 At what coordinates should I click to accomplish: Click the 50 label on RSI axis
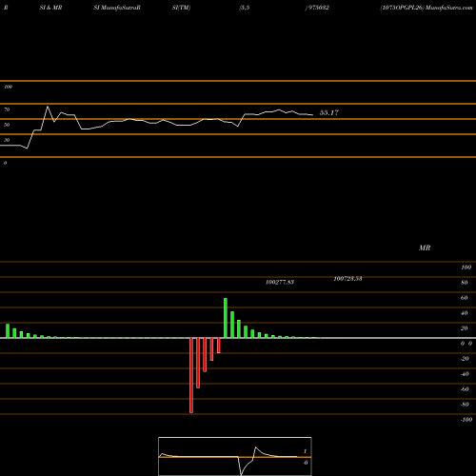pyautogui.click(x=7, y=125)
